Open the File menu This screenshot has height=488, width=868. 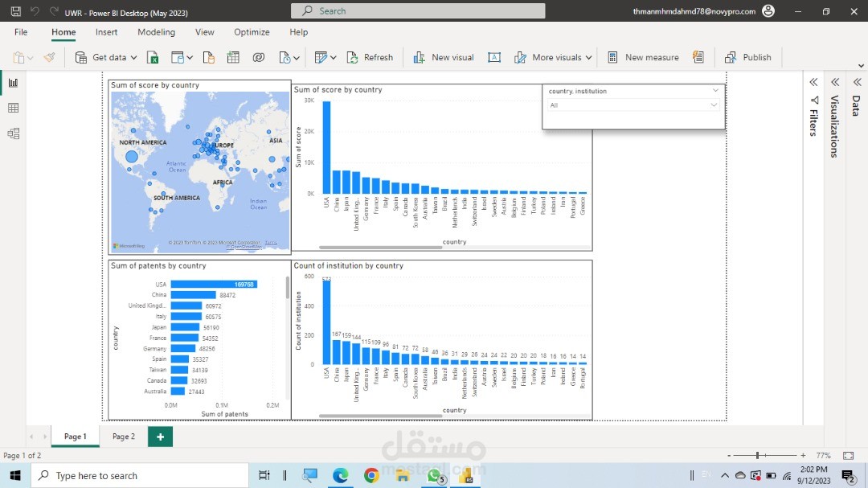[21, 32]
